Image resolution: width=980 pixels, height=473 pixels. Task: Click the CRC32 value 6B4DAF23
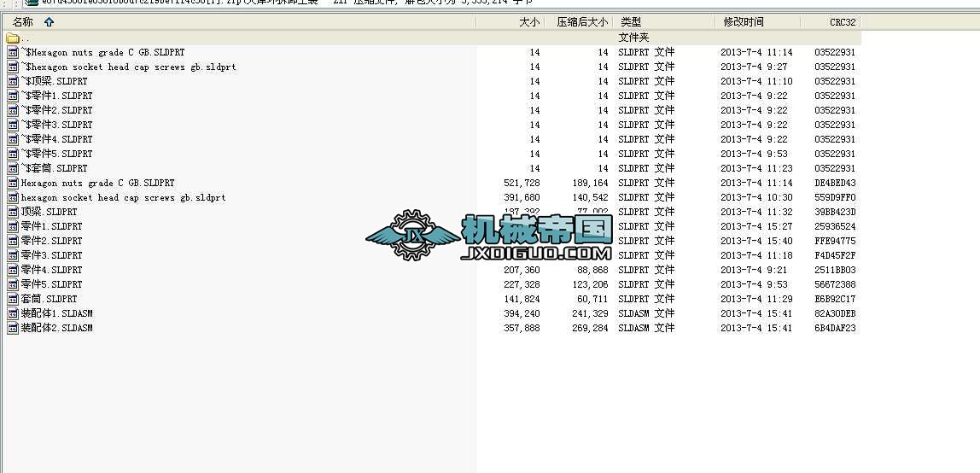point(835,328)
